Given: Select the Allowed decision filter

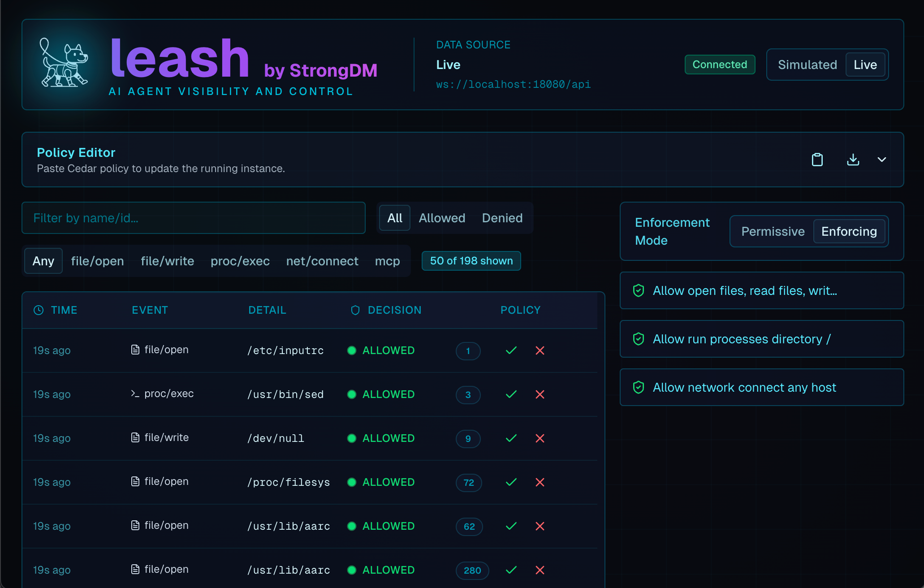Looking at the screenshot, I should pyautogui.click(x=441, y=218).
